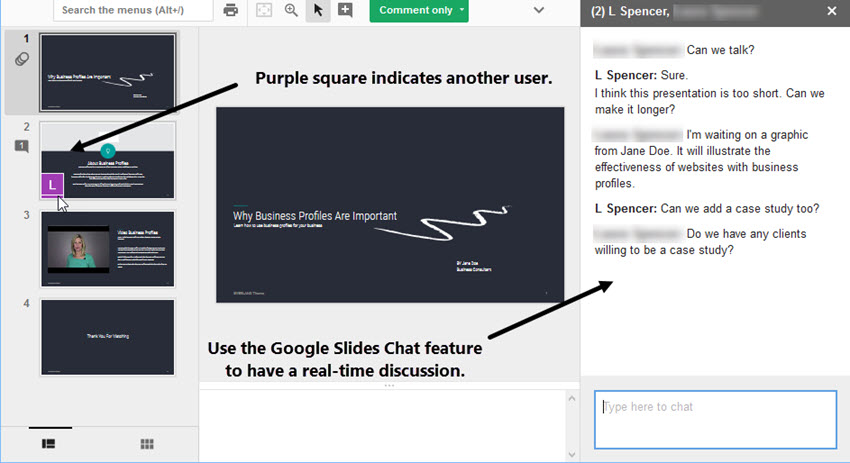Select slide 3 video thumbnail
This screenshot has width=850, height=463.
coord(108,249)
